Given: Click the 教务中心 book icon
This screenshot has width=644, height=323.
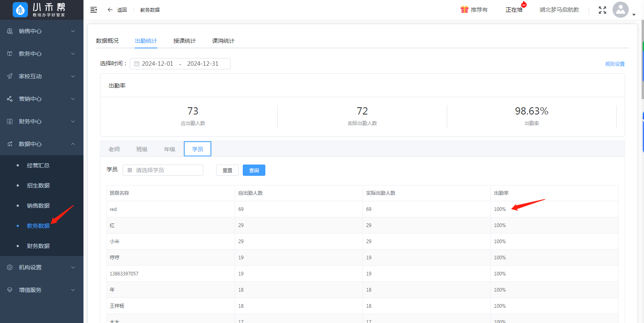Looking at the screenshot, I should click(x=10, y=54).
